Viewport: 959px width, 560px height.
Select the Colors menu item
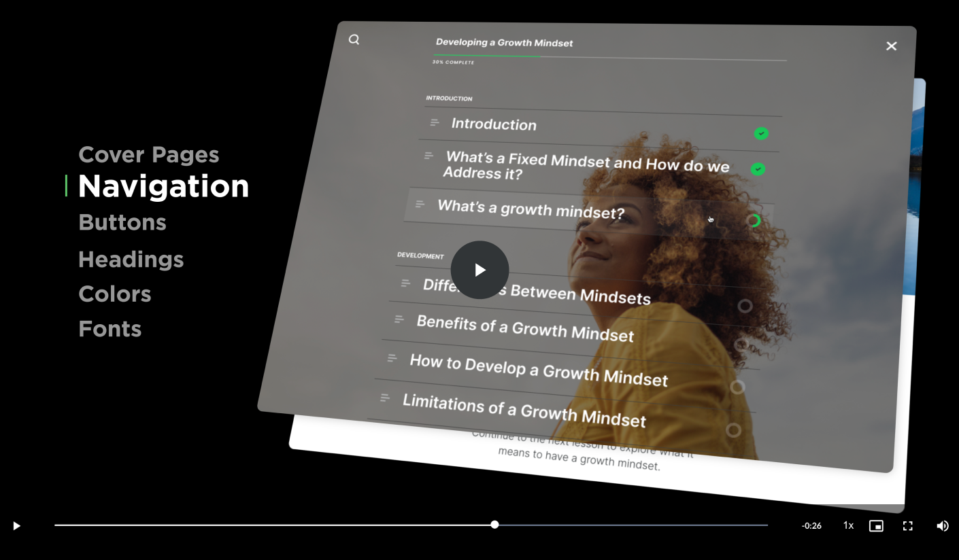[x=114, y=294]
